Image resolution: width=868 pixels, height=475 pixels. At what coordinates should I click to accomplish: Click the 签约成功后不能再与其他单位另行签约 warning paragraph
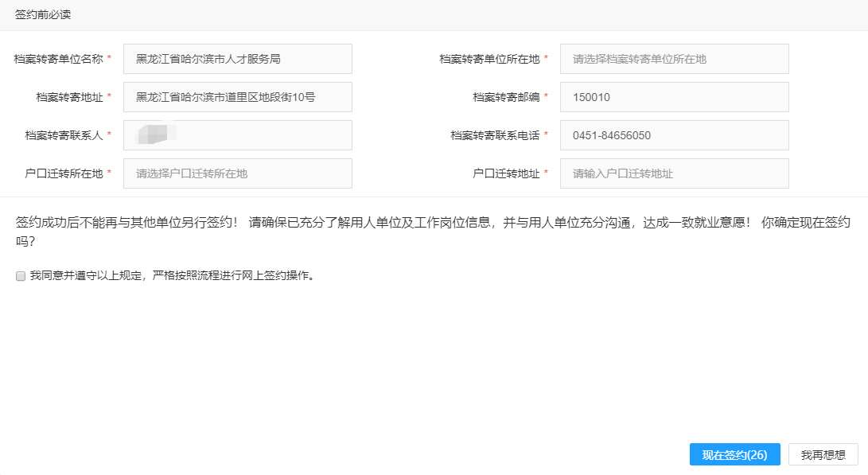point(433,223)
